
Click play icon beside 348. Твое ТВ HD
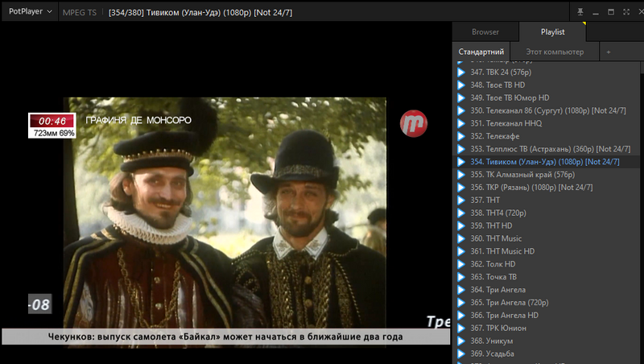(x=461, y=85)
